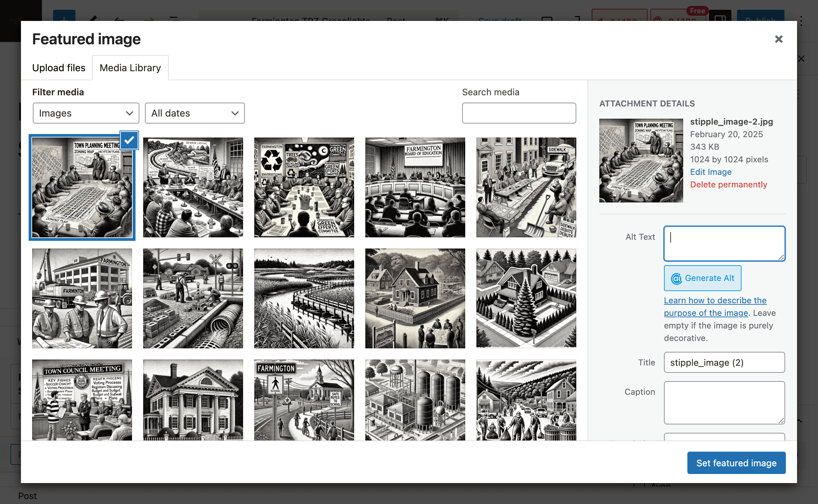Select the house with large evergreen tree thumbnail
The width and height of the screenshot is (818, 504).
(526, 298)
